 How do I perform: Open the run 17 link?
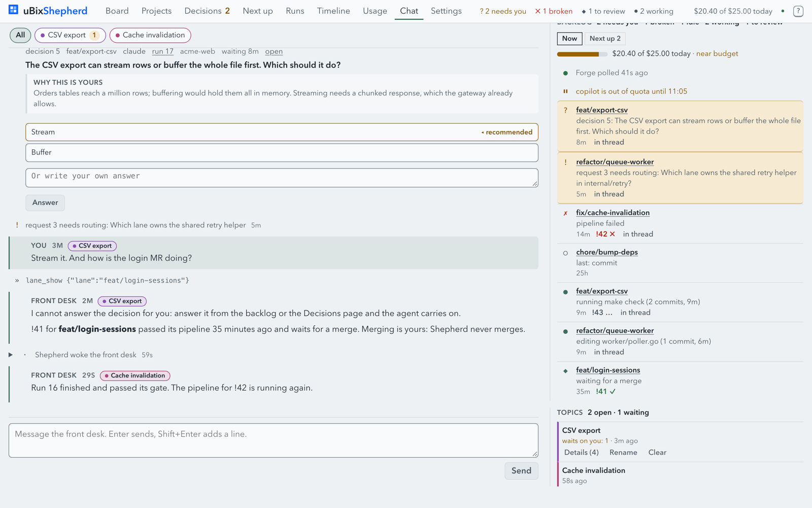pos(162,51)
